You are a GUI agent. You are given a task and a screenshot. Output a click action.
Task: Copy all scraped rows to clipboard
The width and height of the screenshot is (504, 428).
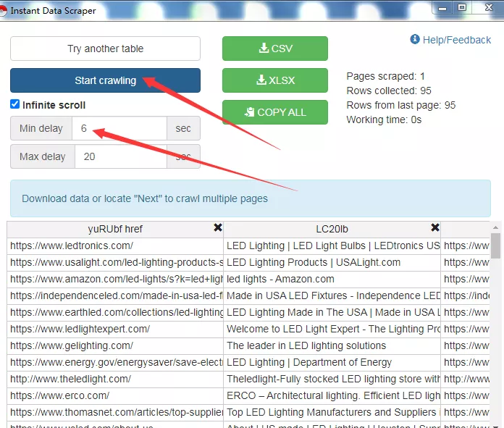click(275, 112)
